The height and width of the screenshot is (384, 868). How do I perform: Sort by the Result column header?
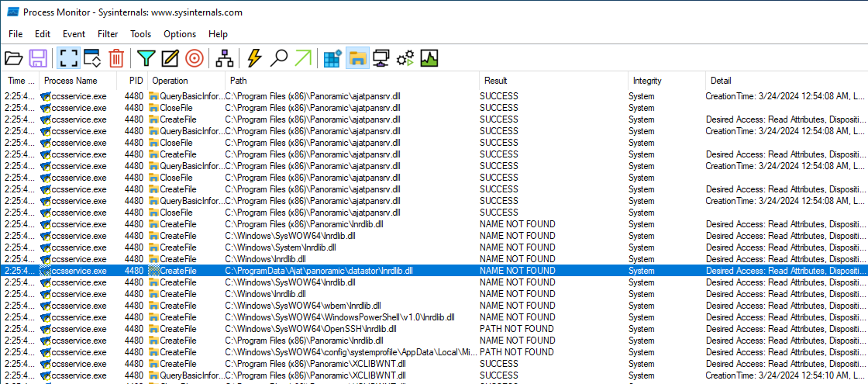[553, 81]
